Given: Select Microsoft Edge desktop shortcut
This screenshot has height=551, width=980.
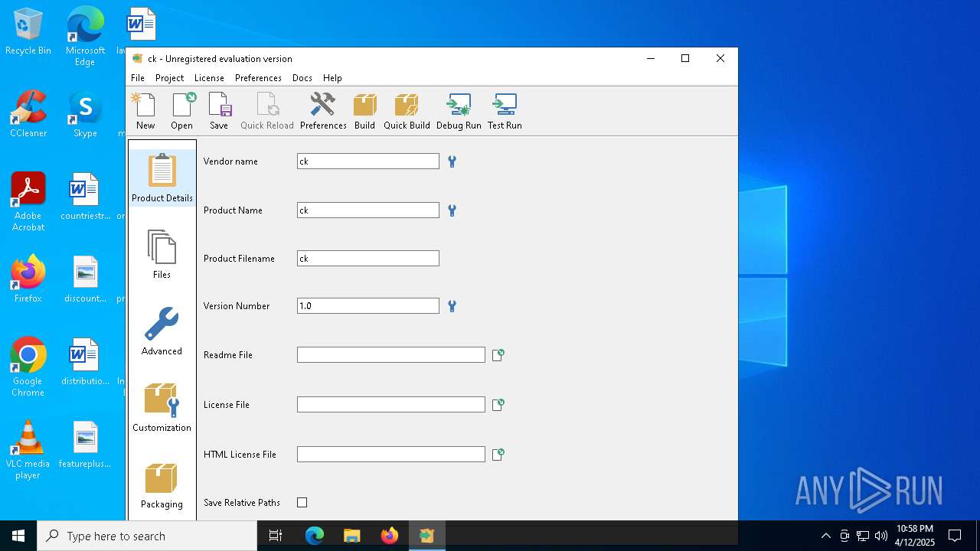Looking at the screenshot, I should (85, 37).
